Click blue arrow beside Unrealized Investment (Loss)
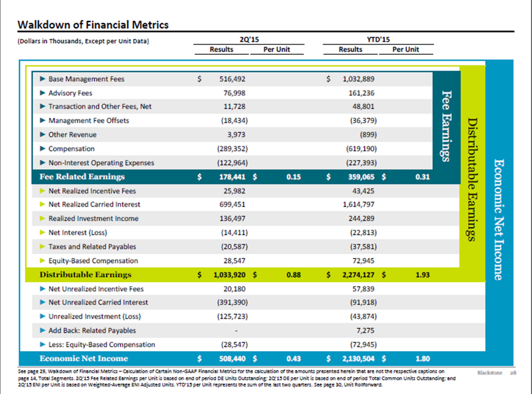 pyautogui.click(x=43, y=316)
